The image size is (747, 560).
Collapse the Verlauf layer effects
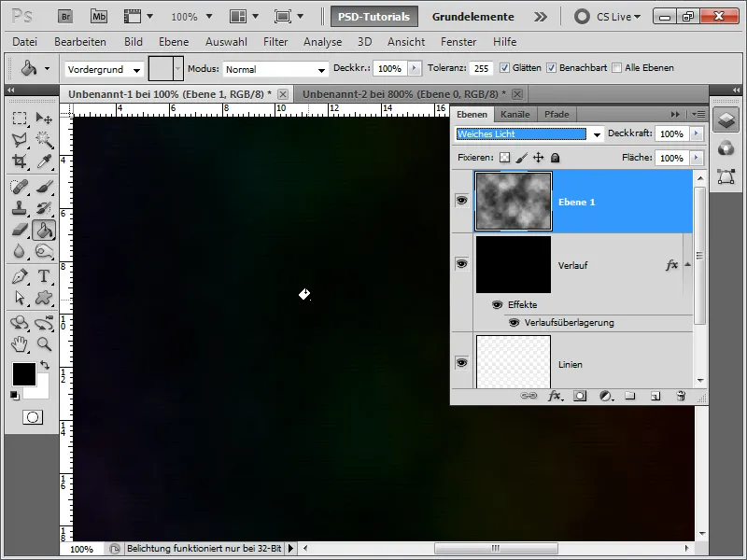tap(687, 264)
